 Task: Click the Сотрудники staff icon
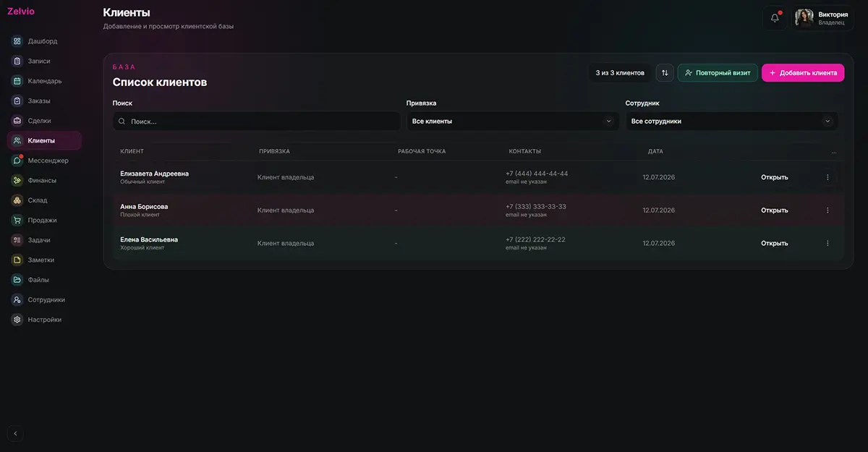pyautogui.click(x=17, y=299)
